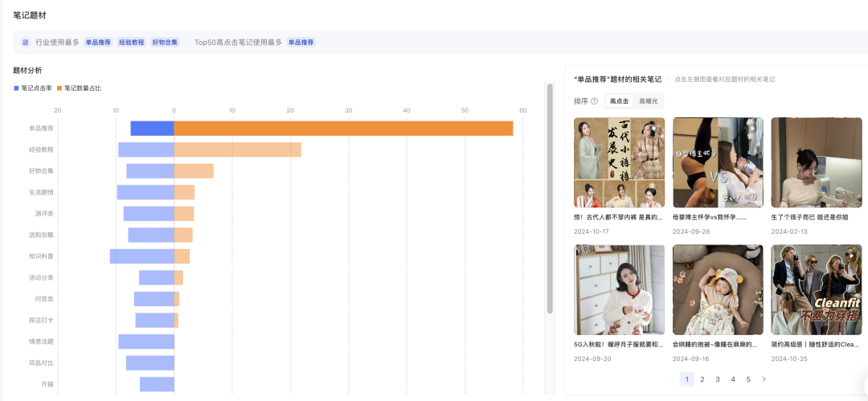Click the blue 双品对比 bar
868x401 pixels.
[x=150, y=362]
